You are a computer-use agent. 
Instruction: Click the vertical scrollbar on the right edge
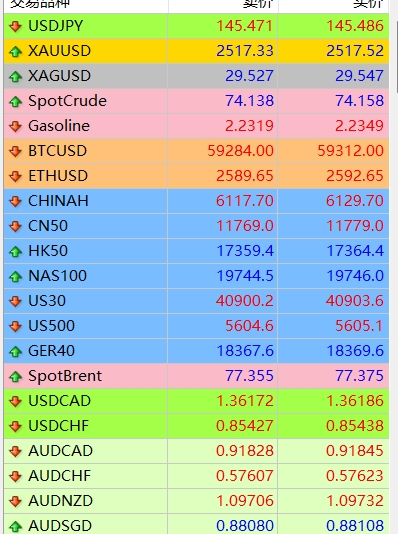point(395,267)
